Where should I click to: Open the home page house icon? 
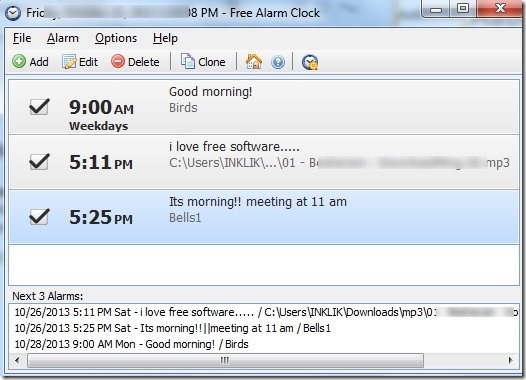(x=254, y=62)
